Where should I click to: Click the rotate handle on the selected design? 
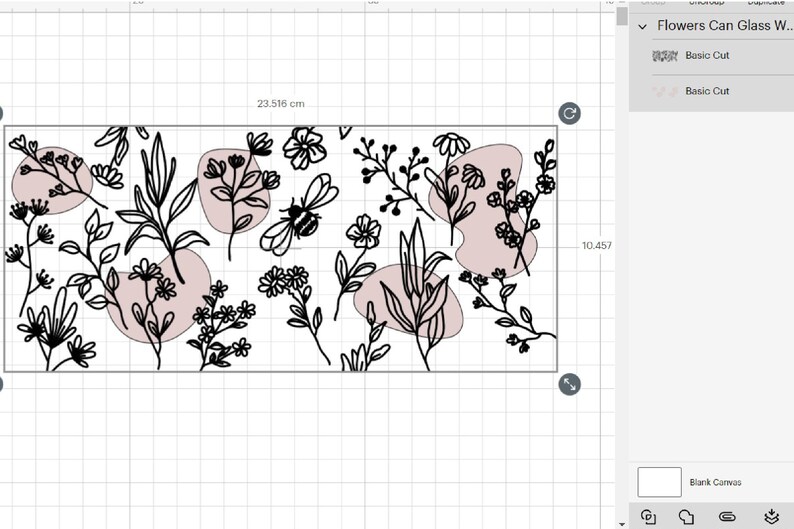click(569, 113)
